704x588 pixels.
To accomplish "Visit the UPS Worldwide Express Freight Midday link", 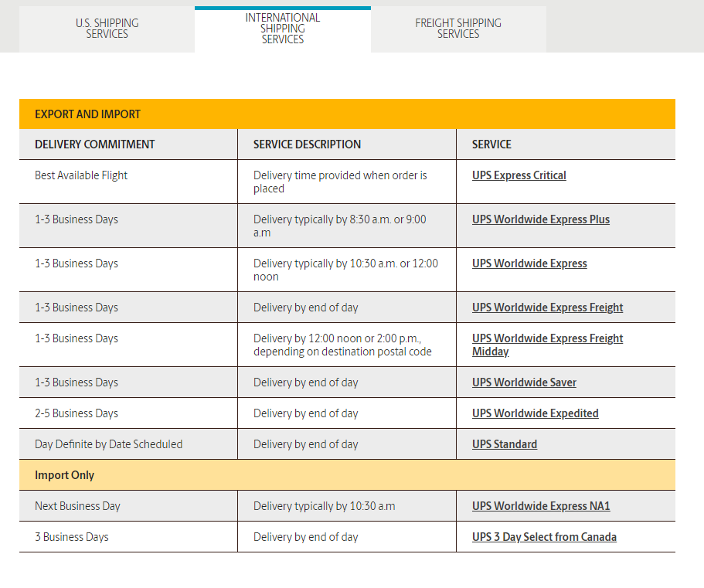I will tap(547, 345).
